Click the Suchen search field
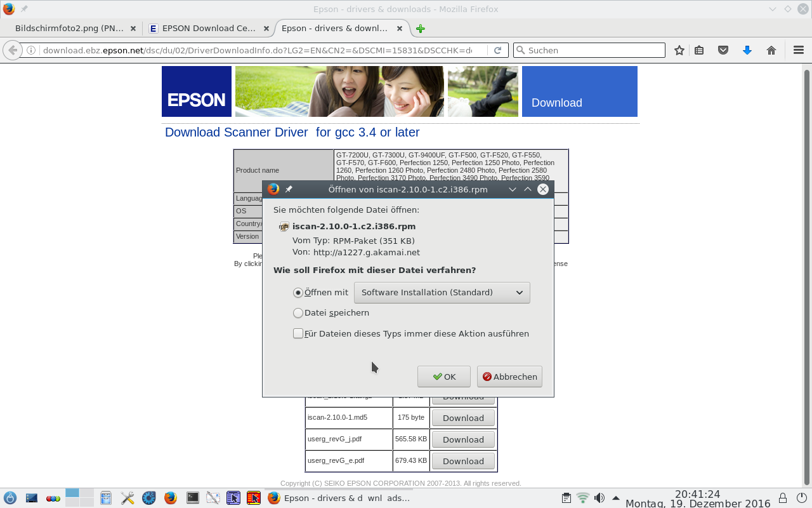Screen dimensions: 812x508 pos(589,50)
